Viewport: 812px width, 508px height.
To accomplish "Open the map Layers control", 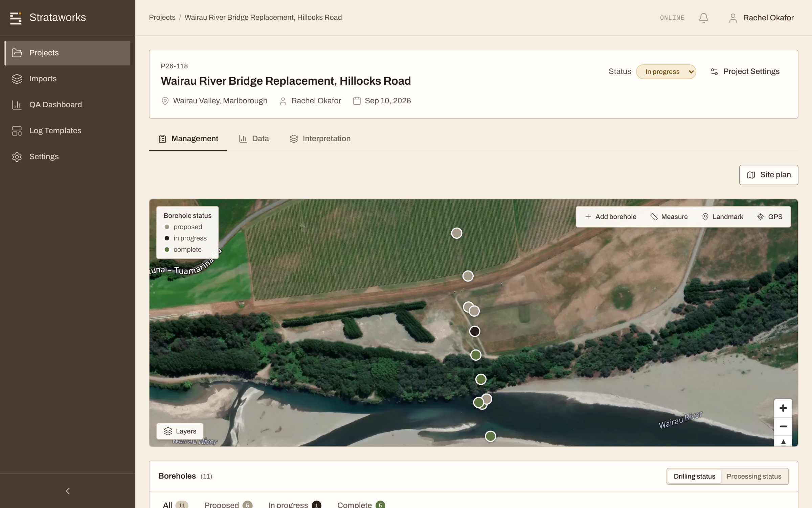I will (x=180, y=431).
